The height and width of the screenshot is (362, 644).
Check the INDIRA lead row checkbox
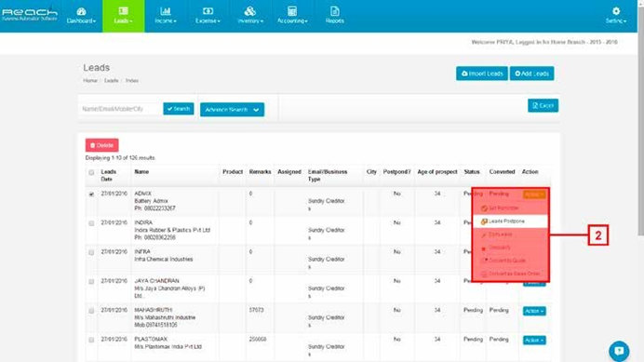tap(91, 223)
